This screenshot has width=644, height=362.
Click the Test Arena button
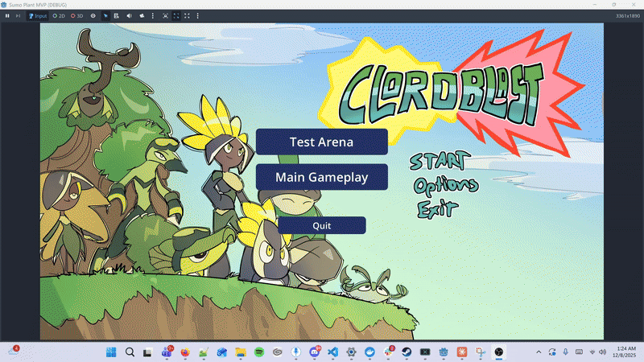[x=322, y=142]
